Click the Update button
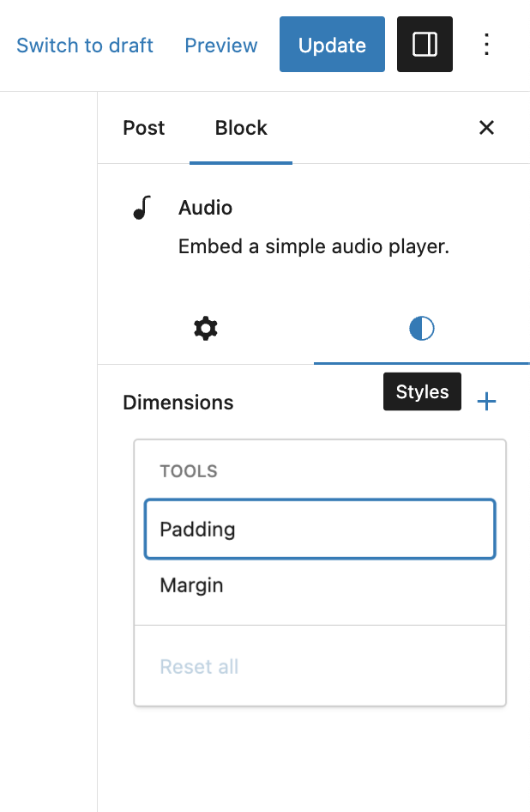Image resolution: width=530 pixels, height=812 pixels. [332, 44]
